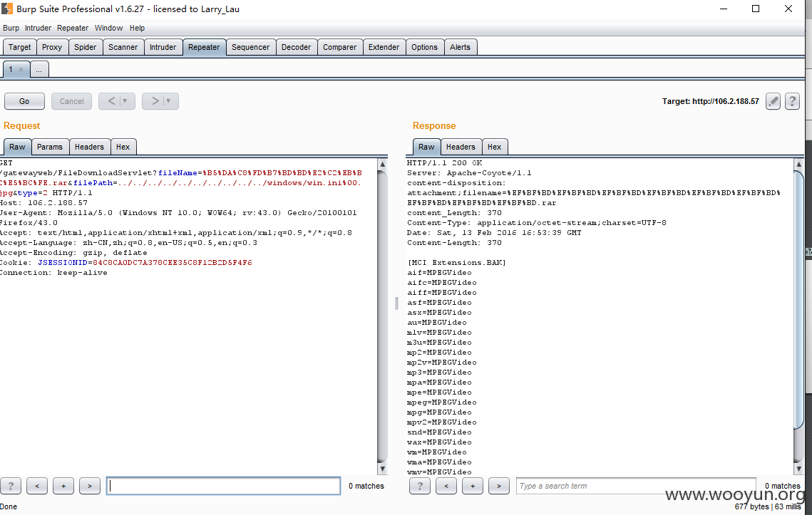
Task: Click the Cancel button
Action: tap(71, 101)
